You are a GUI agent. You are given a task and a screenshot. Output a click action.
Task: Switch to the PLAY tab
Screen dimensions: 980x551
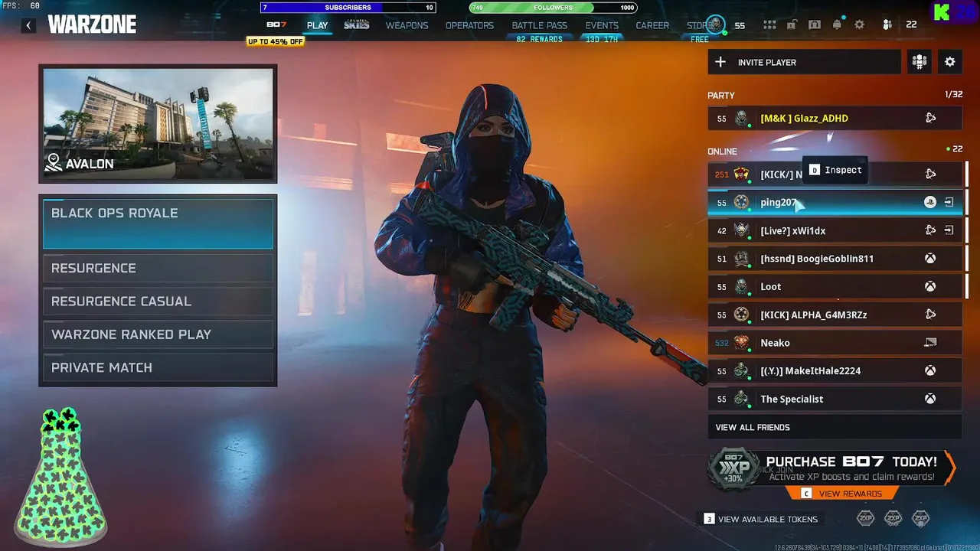pyautogui.click(x=317, y=25)
